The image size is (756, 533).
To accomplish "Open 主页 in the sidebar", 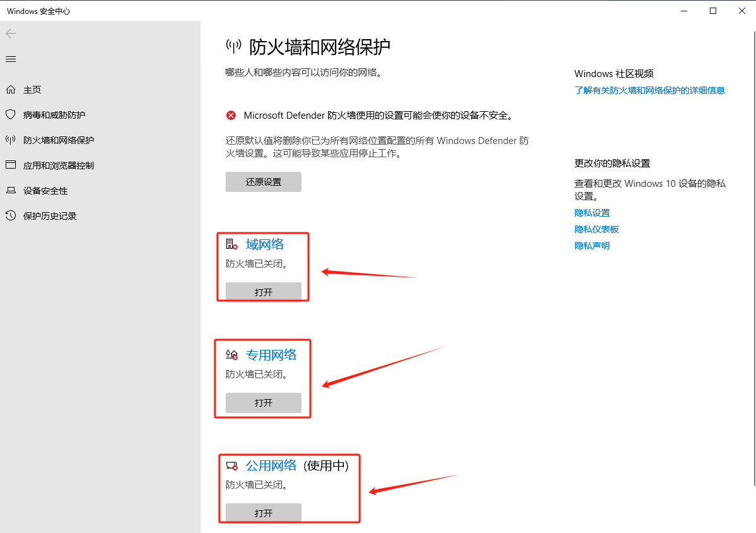I will 32,90.
